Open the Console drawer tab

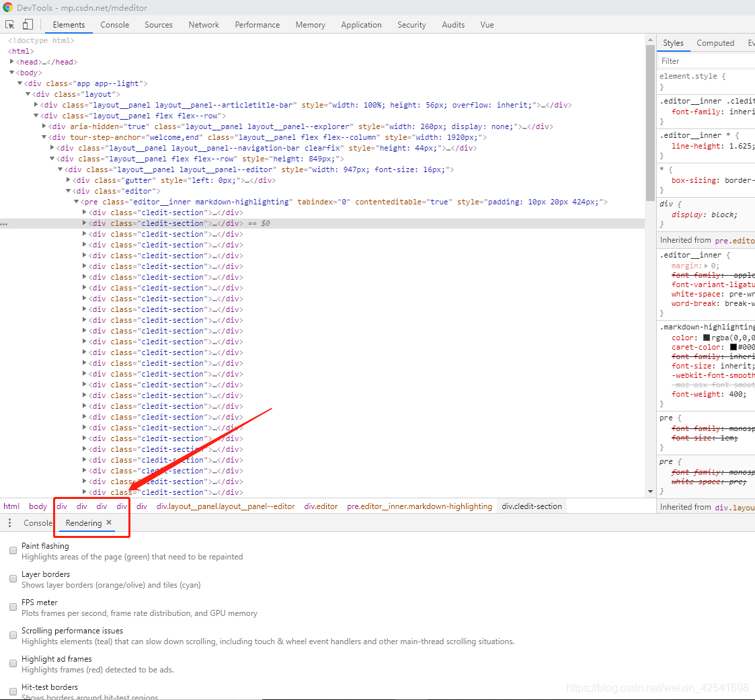(x=38, y=523)
